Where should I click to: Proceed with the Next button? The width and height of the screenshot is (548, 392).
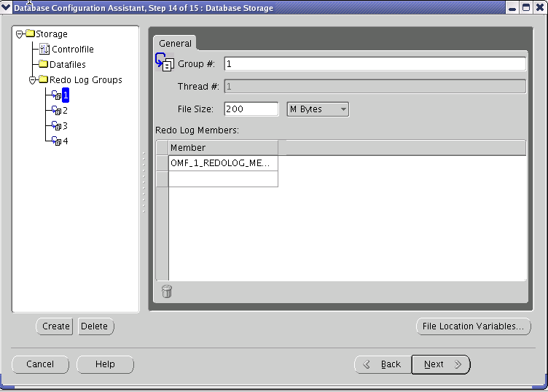coord(441,364)
